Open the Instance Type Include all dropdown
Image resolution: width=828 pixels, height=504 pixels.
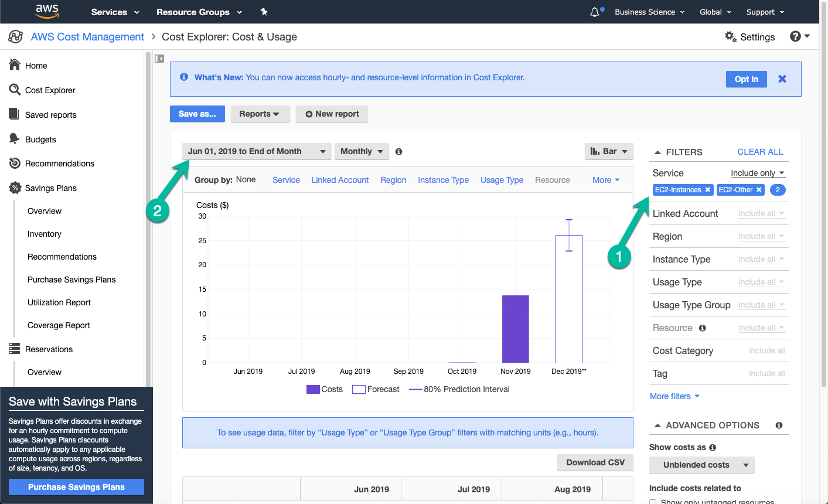761,259
